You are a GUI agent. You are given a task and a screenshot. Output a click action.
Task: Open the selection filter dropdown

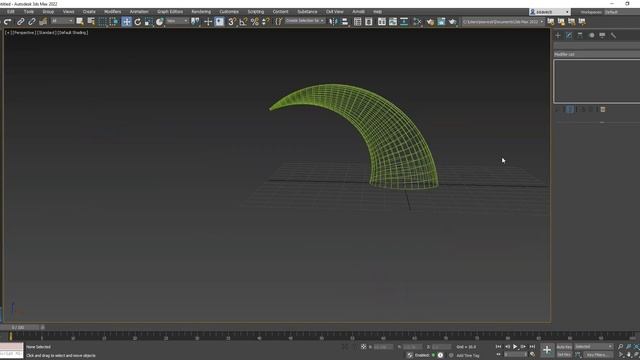62,21
